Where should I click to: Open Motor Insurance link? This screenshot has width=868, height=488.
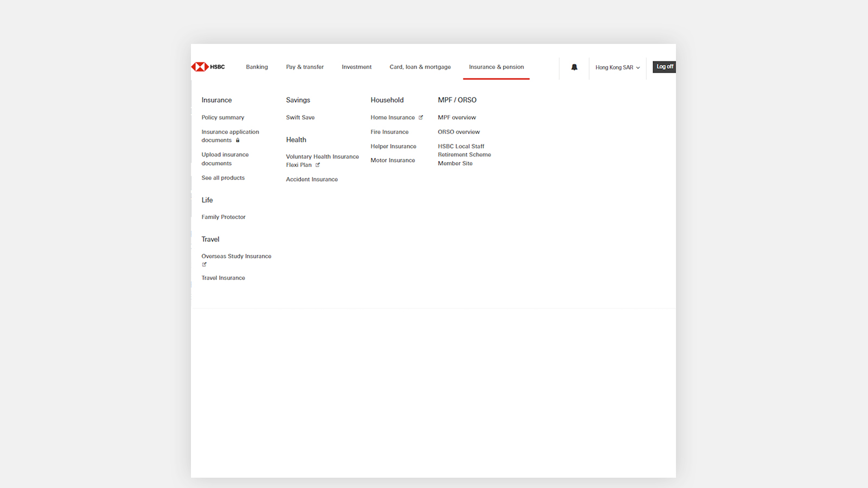coord(393,160)
